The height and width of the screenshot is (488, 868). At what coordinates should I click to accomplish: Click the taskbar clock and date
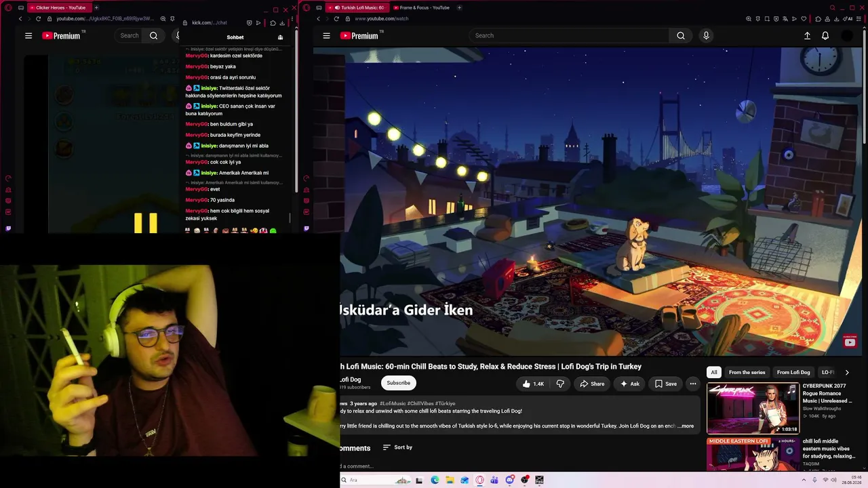tap(852, 480)
